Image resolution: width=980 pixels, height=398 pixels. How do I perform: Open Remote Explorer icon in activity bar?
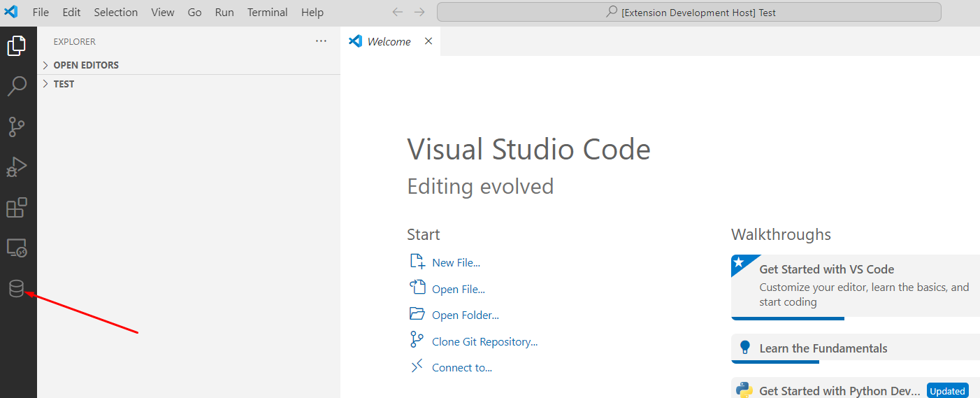[17, 248]
